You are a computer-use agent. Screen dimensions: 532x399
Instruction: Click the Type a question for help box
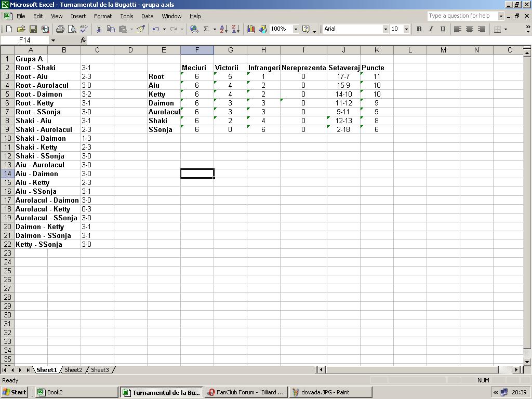pos(462,16)
